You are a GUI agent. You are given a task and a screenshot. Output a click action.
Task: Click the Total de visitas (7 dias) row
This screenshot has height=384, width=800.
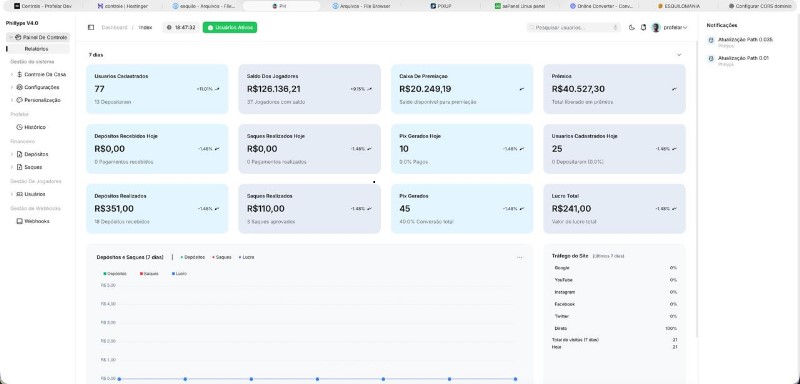(615, 340)
